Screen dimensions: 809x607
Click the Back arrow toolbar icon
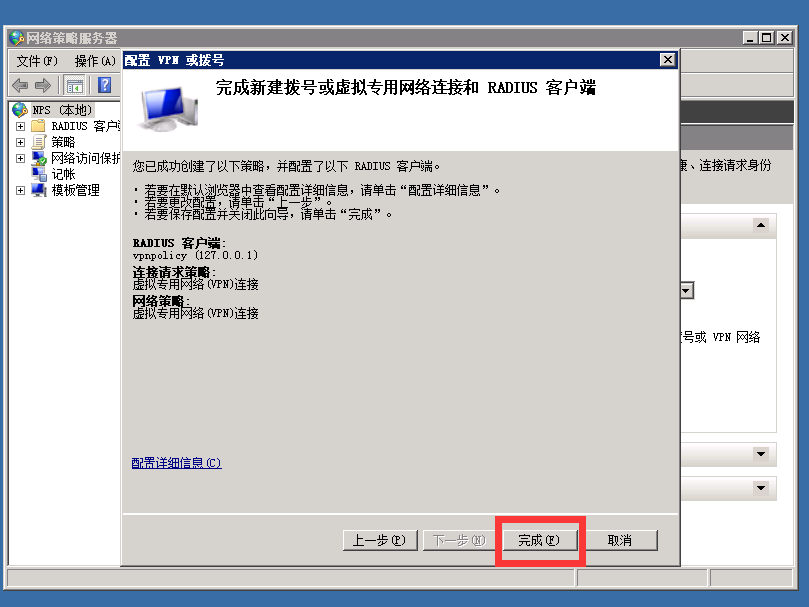tap(20, 85)
